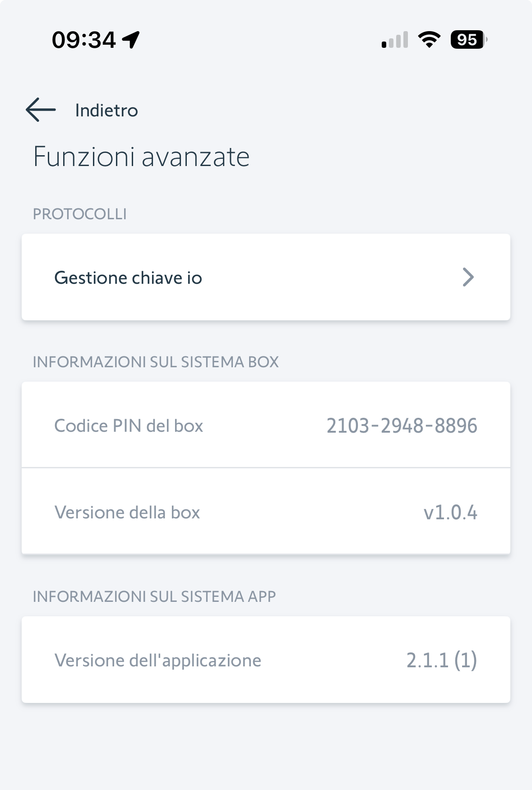The image size is (532, 790).
Task: Tap the Codice PIN del box label
Action: (x=129, y=426)
